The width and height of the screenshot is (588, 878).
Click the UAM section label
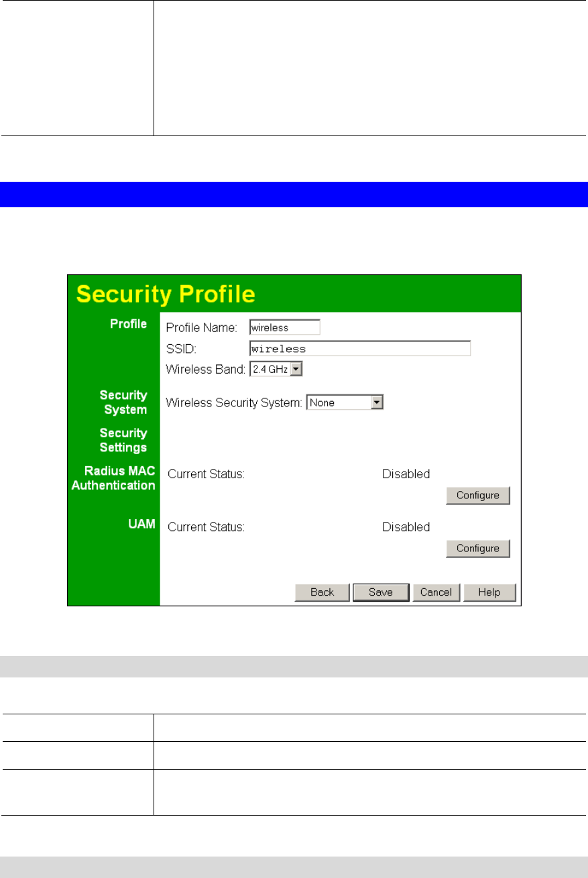[142, 524]
